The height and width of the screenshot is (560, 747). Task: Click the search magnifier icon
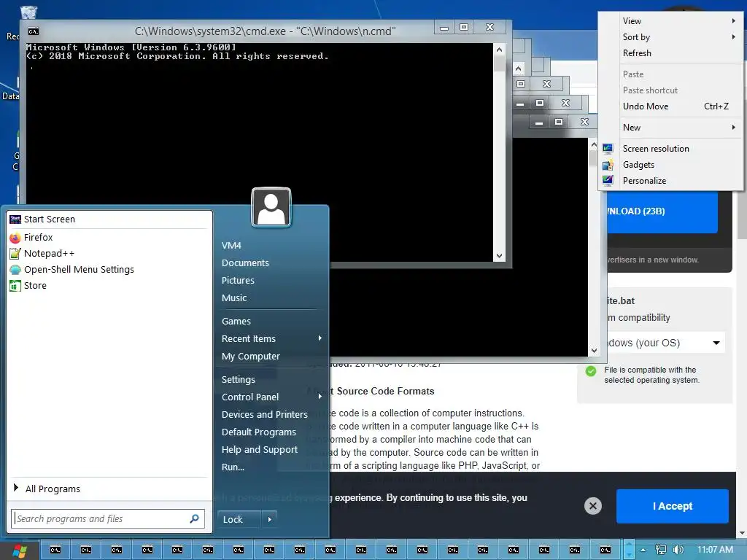pos(194,518)
